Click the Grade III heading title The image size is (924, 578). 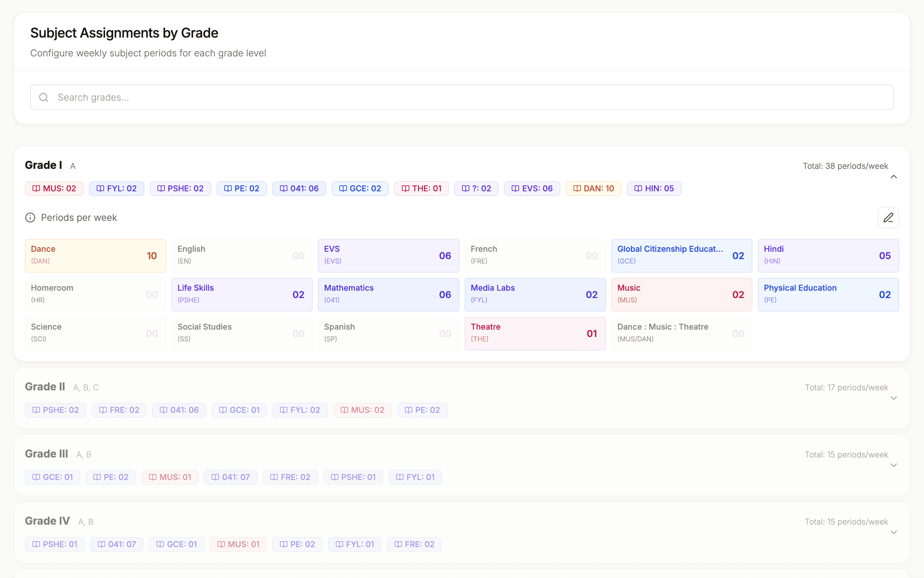(x=46, y=454)
